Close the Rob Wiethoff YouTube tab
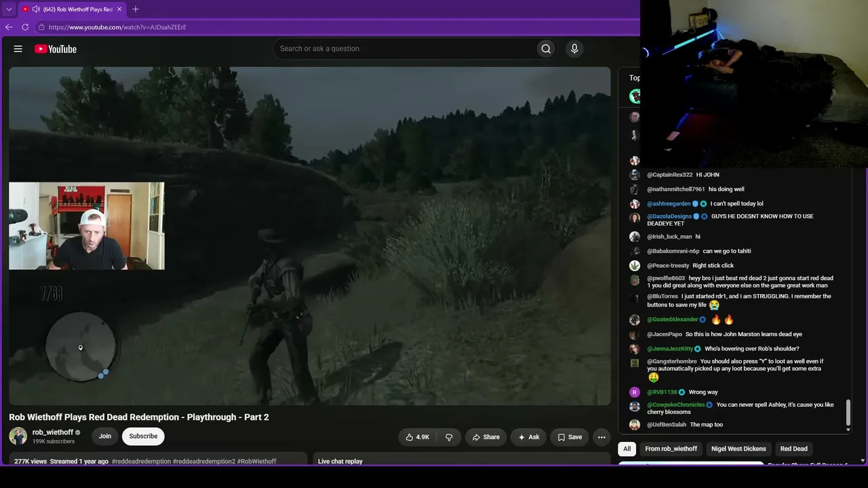 119,9
